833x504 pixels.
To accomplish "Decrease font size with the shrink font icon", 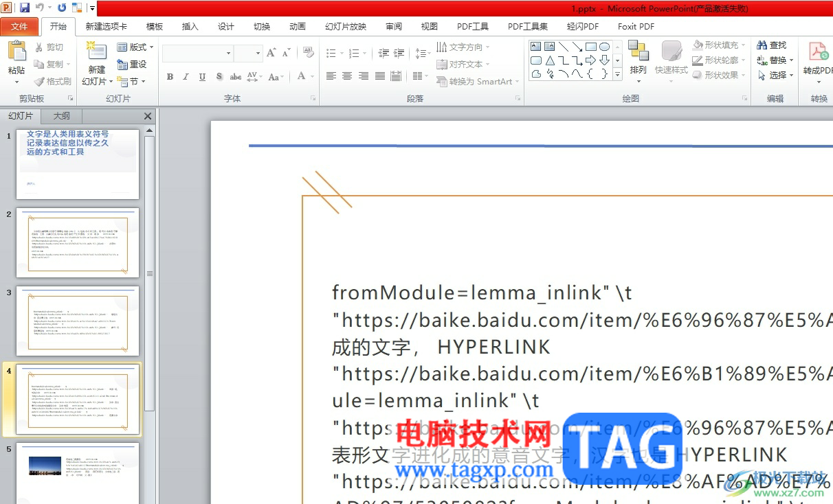I will [286, 53].
